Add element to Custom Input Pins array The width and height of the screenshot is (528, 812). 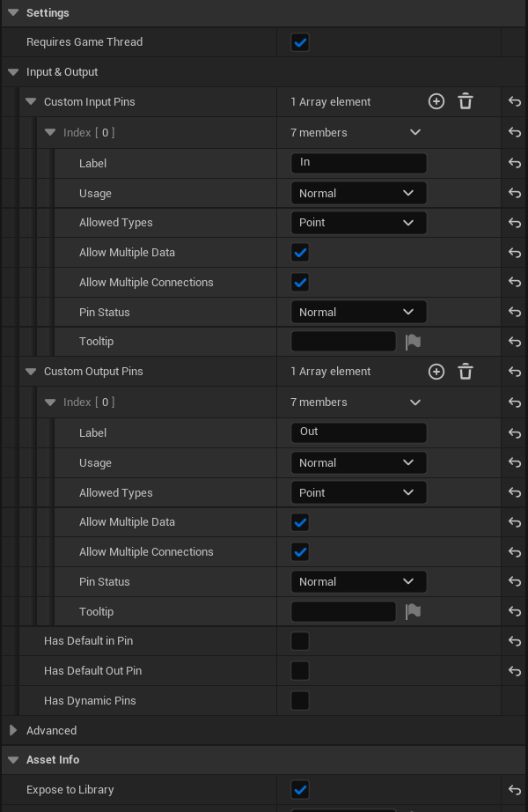click(436, 102)
